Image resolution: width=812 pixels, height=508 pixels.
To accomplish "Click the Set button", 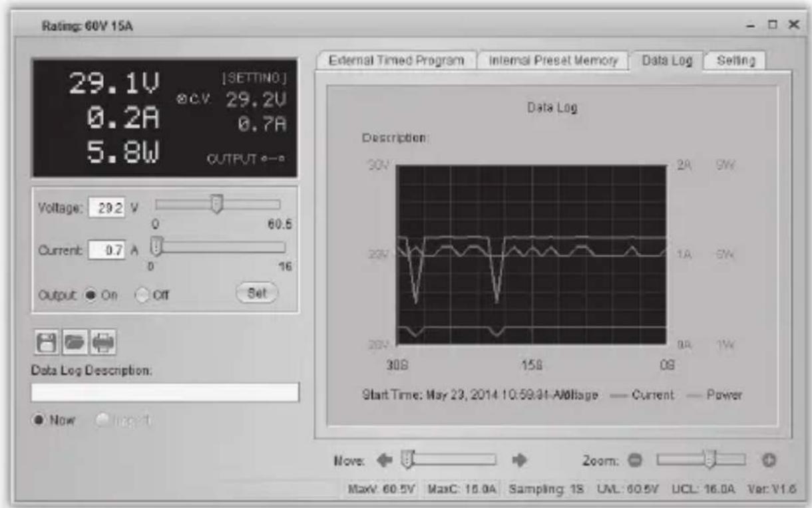I will 258,293.
